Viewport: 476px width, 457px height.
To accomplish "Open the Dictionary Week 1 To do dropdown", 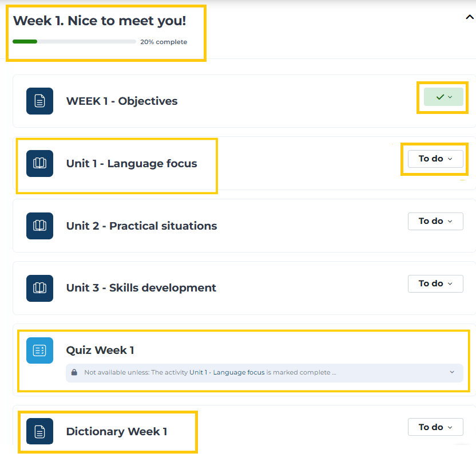I will tap(435, 427).
